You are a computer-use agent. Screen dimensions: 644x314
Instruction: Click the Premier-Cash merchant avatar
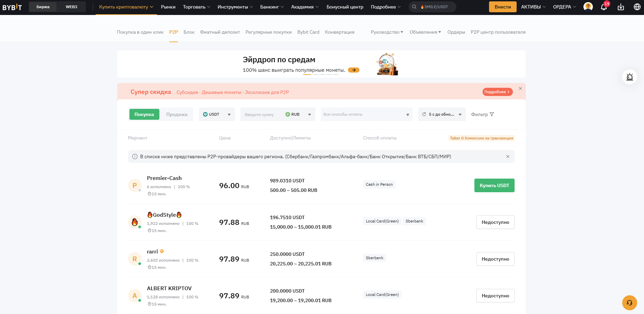[135, 185]
